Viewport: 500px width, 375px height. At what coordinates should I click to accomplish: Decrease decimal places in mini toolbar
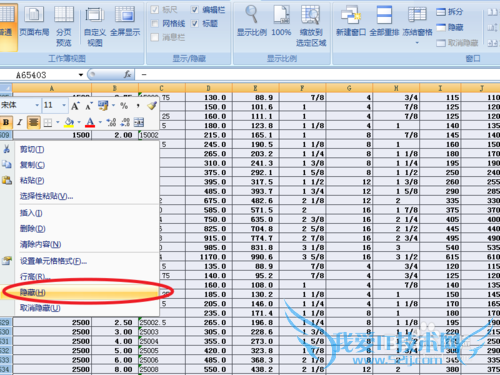pyautogui.click(x=125, y=122)
